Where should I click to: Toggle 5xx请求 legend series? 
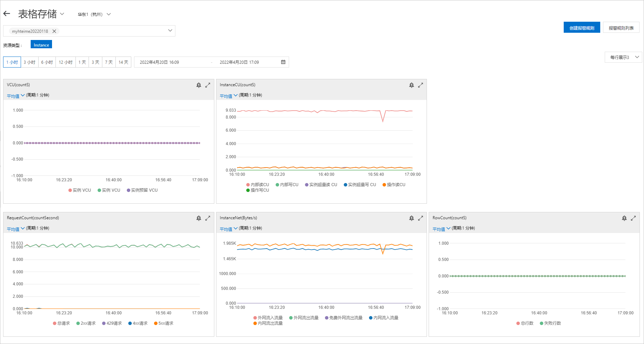164,323
